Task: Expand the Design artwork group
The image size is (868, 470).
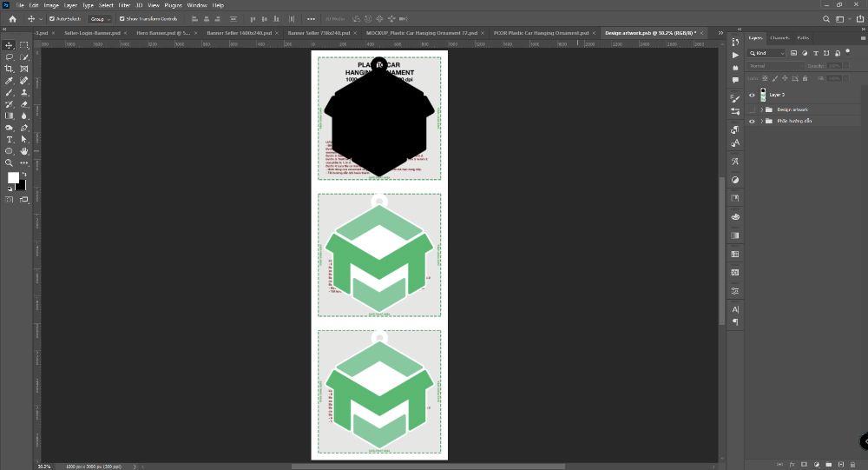Action: click(x=762, y=109)
